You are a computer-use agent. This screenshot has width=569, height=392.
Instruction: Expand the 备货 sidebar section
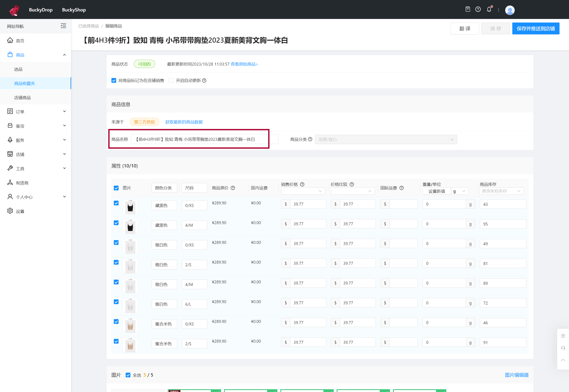tap(64, 126)
